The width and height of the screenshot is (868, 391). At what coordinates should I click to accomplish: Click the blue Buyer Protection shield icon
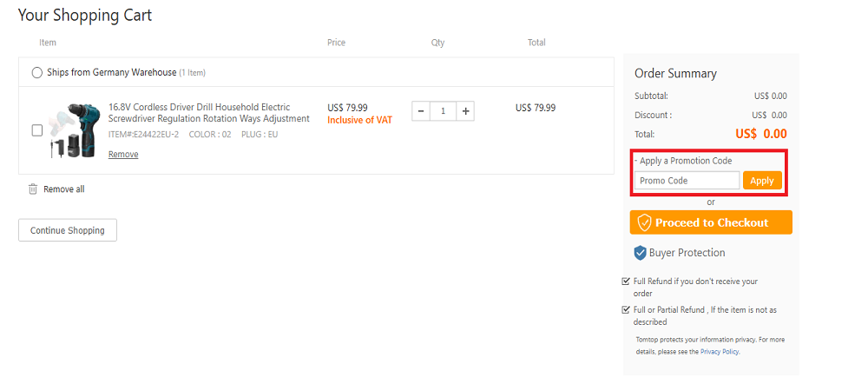(x=641, y=253)
